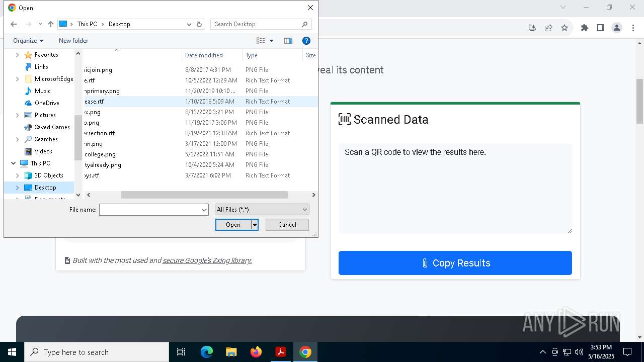Toggle the preview pane
The image size is (644, 362).
pyautogui.click(x=288, y=41)
